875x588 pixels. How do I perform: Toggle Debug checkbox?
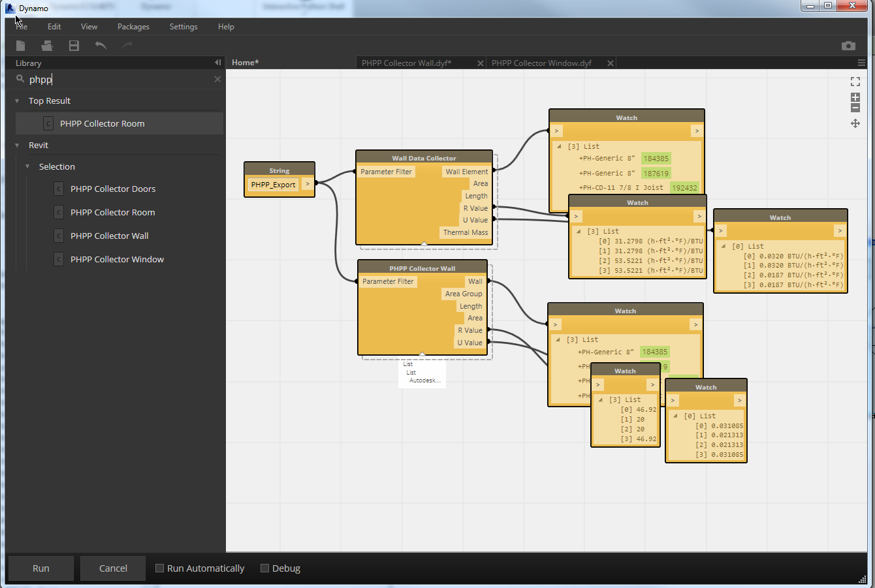click(264, 568)
